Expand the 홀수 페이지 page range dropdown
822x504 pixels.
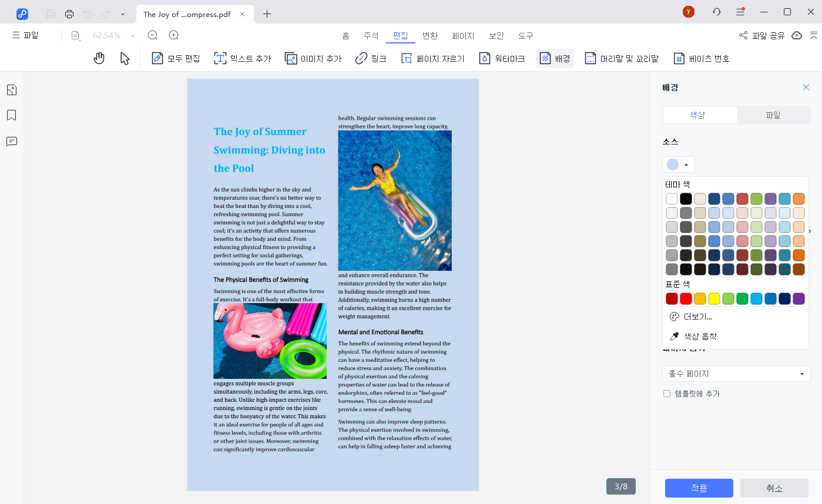(736, 374)
